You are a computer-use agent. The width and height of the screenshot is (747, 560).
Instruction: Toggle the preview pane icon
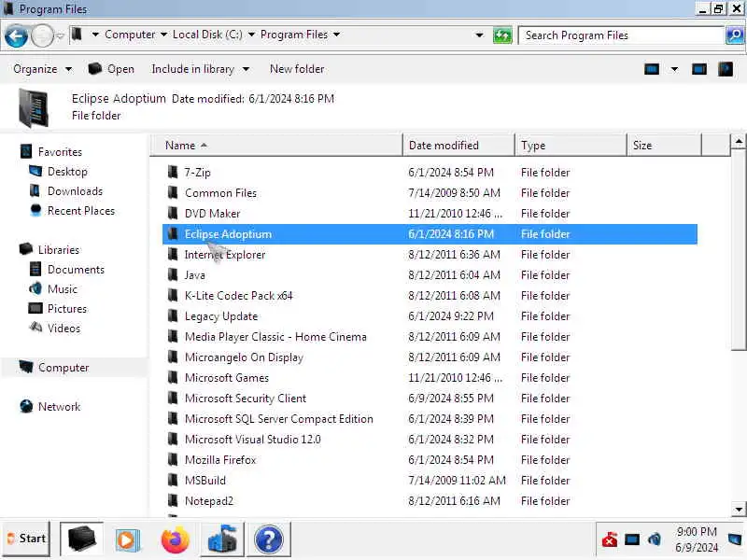(698, 69)
